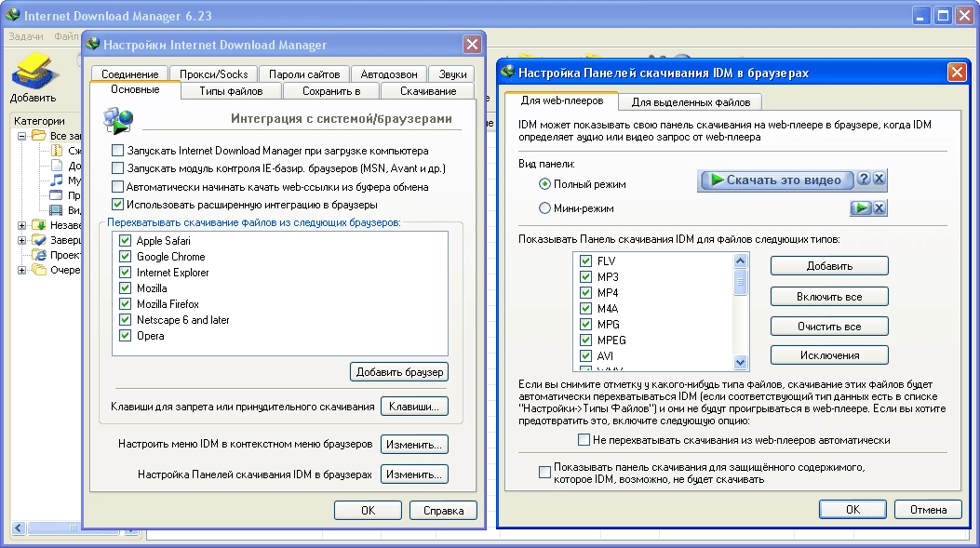Uncheck Mozilla Firefox in browser list
This screenshot has height=548, width=980.
tap(125, 303)
